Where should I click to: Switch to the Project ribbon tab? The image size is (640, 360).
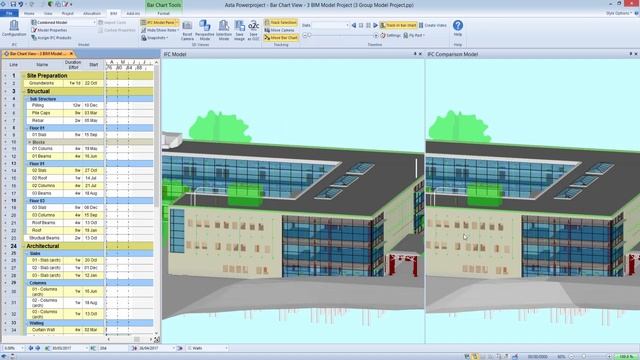pos(67,13)
